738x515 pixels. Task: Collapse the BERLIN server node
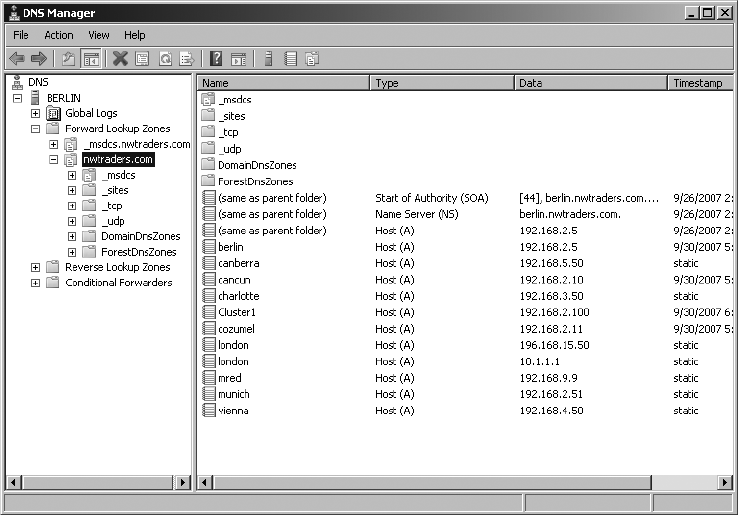[17, 98]
